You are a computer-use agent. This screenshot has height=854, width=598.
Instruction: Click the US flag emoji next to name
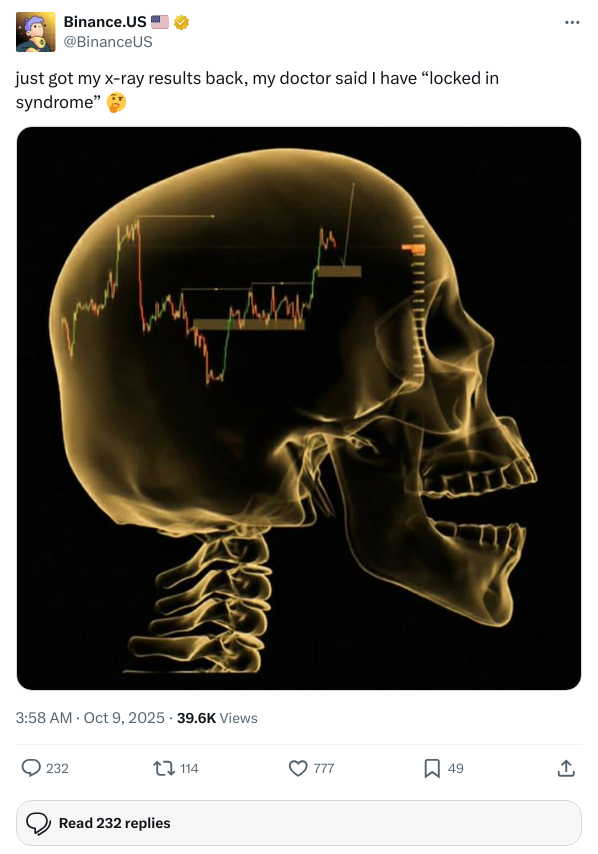coord(160,22)
